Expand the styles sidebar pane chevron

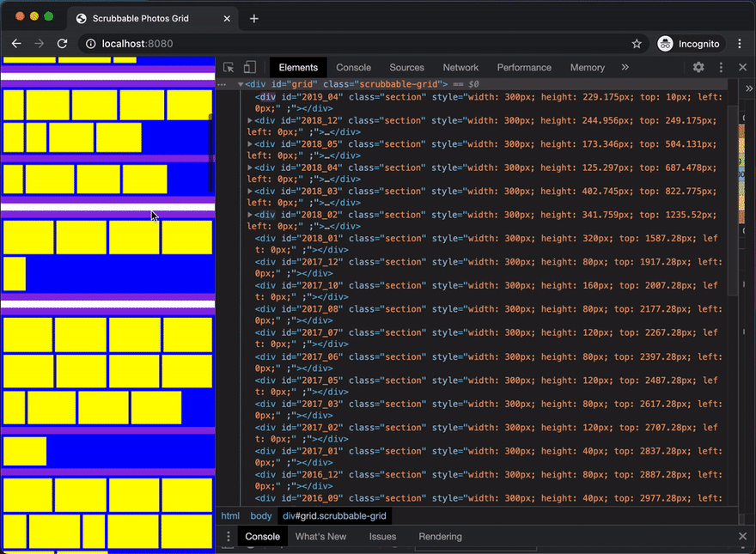(749, 88)
